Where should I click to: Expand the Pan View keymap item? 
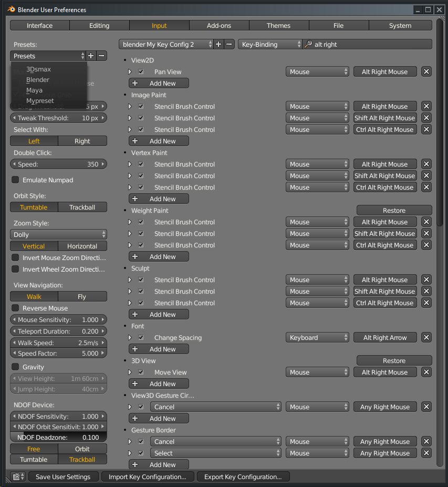pos(130,72)
